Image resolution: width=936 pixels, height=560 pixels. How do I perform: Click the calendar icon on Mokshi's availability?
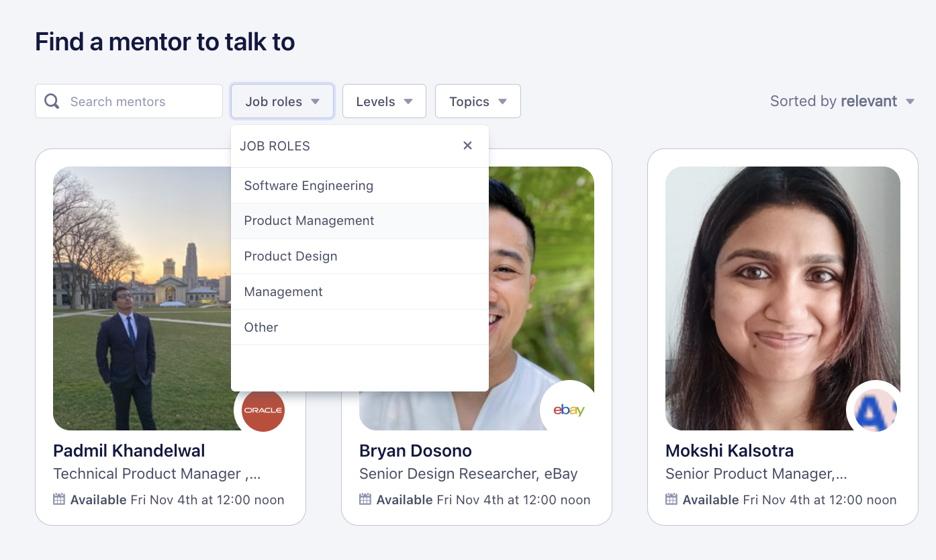(x=671, y=500)
